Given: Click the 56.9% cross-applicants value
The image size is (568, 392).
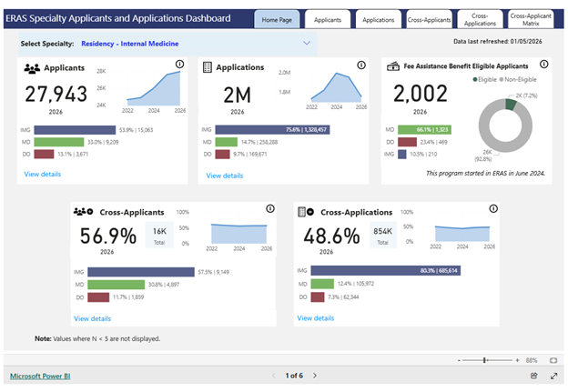Looking at the screenshot, I should (x=108, y=236).
